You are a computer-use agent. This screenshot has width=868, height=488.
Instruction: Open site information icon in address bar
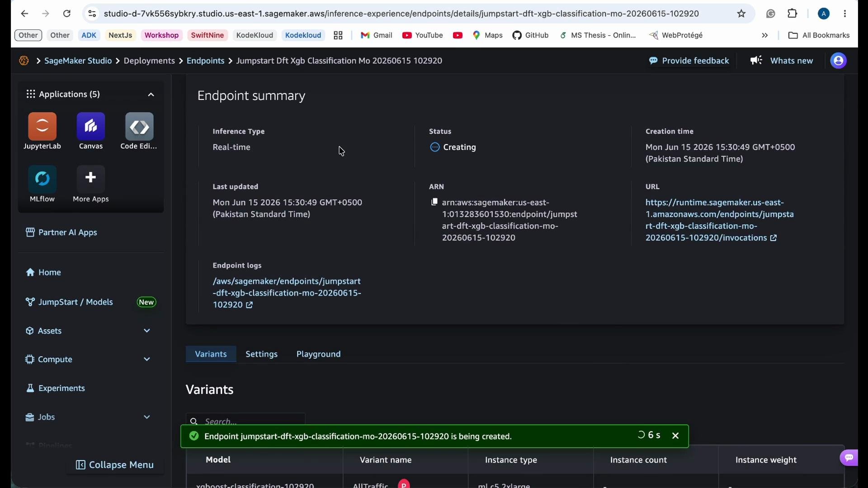pos(92,14)
